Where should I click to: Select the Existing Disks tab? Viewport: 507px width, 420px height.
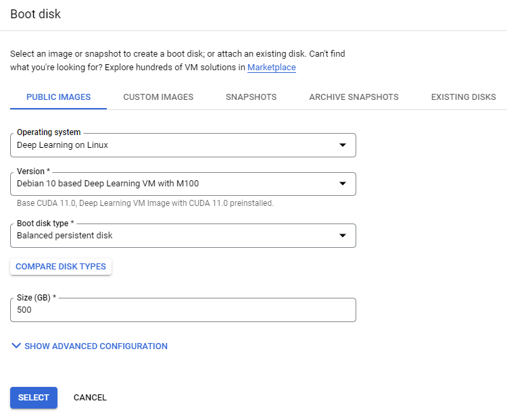[463, 97]
